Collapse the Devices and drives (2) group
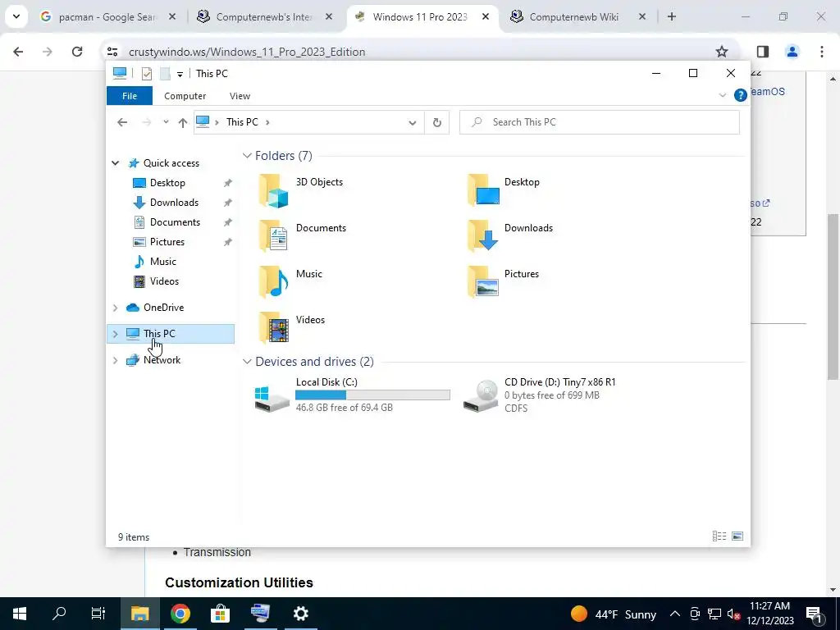The height and width of the screenshot is (630, 840). tap(247, 362)
